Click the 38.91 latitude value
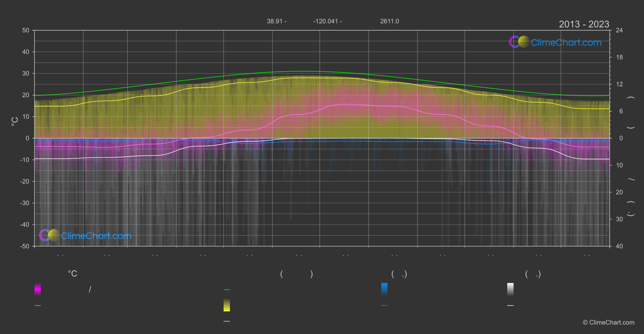Viewport: 644px width, 334px height. 274,21
